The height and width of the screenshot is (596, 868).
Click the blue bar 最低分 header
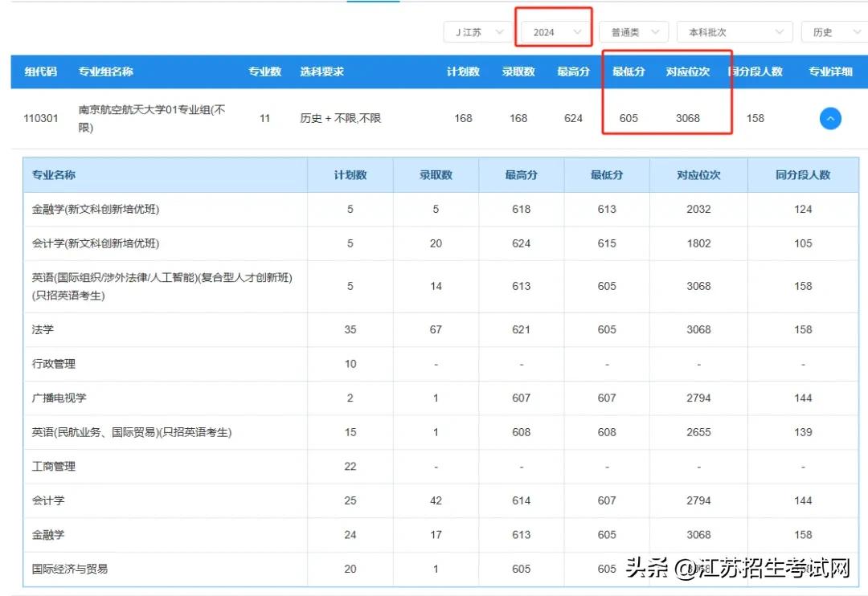point(628,71)
